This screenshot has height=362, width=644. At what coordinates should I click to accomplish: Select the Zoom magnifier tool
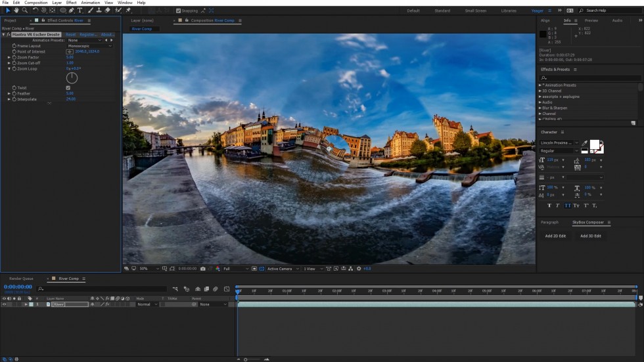25,11
